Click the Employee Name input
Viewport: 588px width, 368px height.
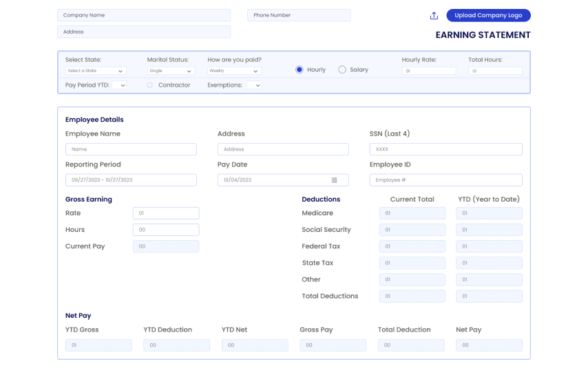[x=131, y=149]
